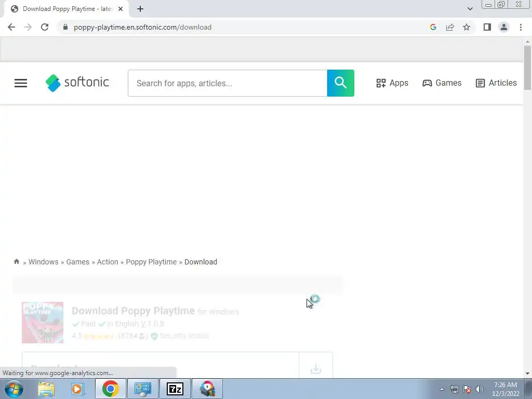Open the Articles section
Image resolution: width=532 pixels, height=399 pixels.
click(496, 83)
